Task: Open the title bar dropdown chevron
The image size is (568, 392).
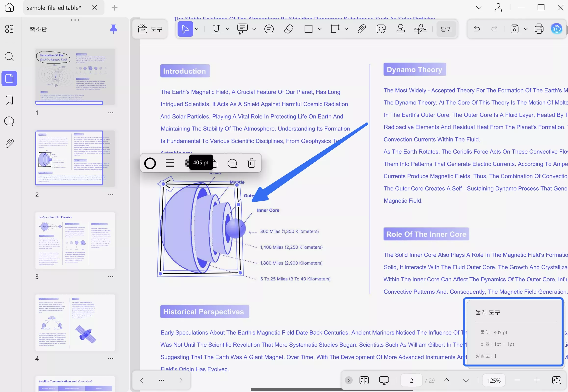Action: (479, 8)
